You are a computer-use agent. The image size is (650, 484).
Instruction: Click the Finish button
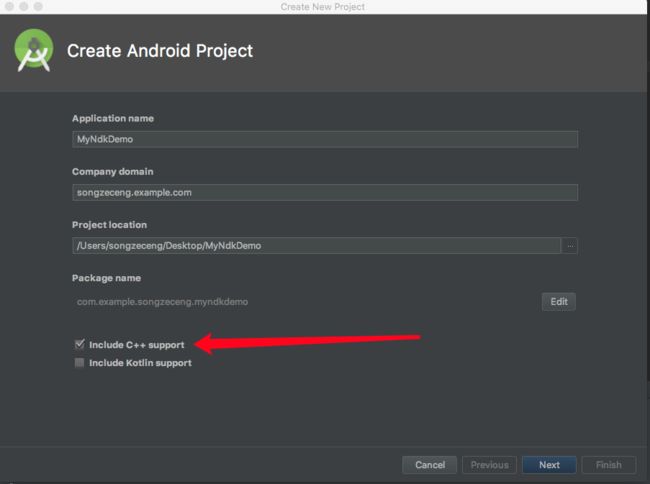[609, 465]
